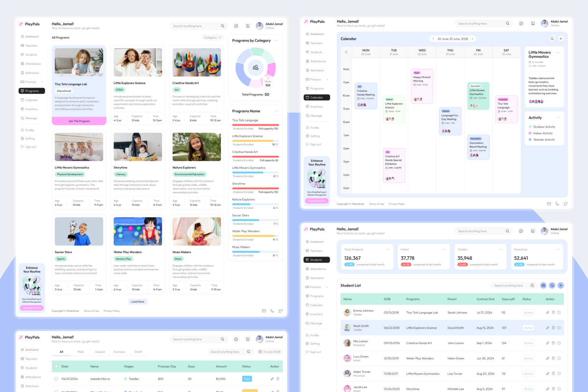Image resolution: width=588 pixels, height=392 pixels.
Task: Select the Overdue tab
Action: [x=119, y=352]
